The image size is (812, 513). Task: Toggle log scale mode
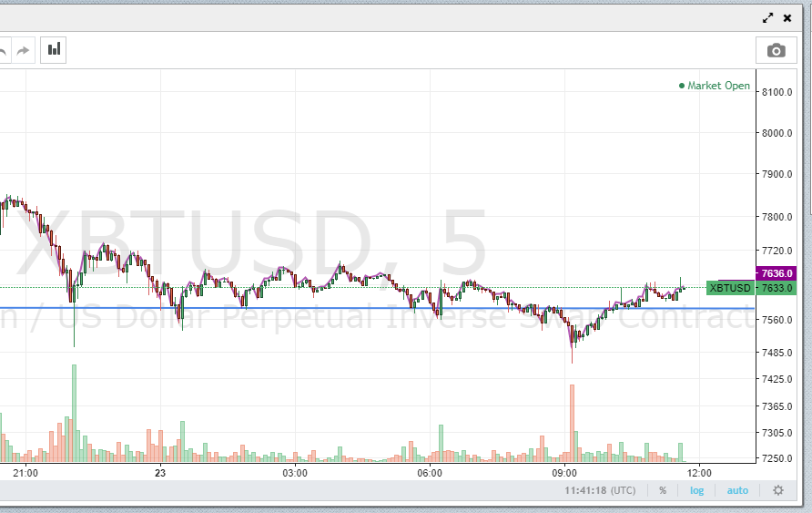696,490
